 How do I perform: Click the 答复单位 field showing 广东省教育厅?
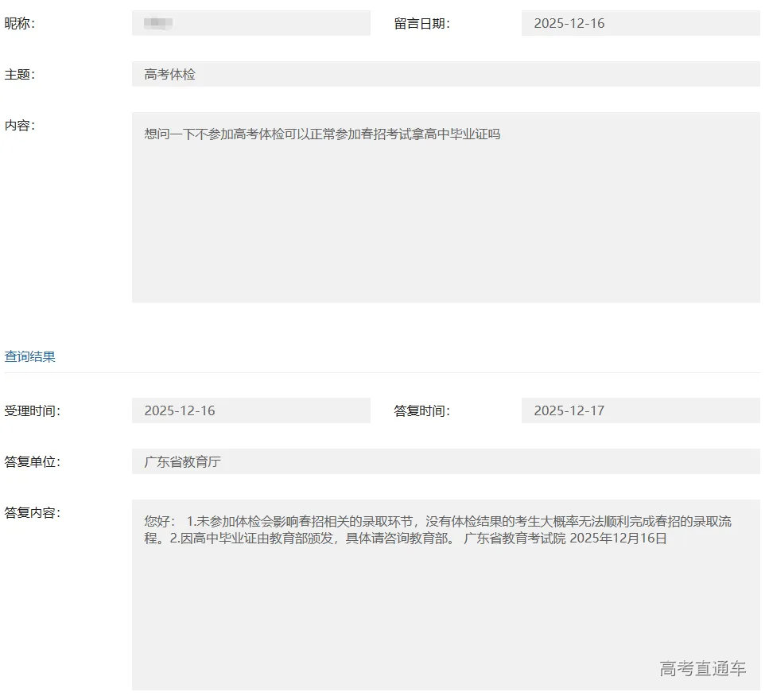click(445, 461)
